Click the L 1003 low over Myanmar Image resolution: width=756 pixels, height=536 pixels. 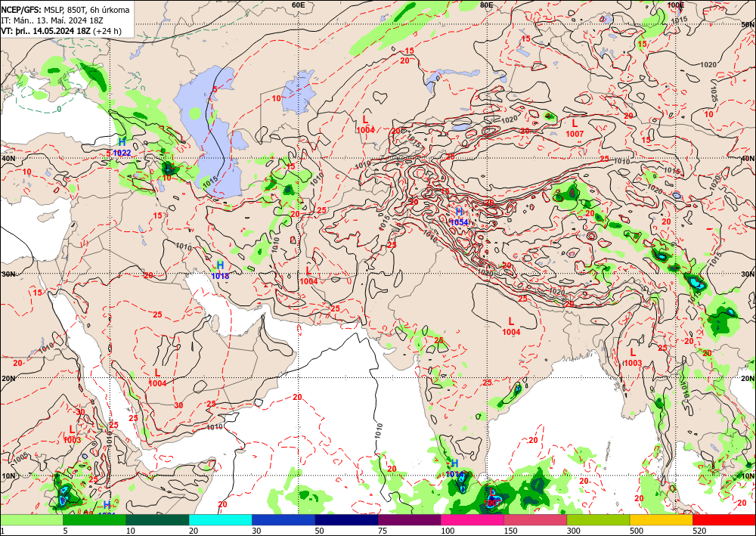click(x=633, y=358)
